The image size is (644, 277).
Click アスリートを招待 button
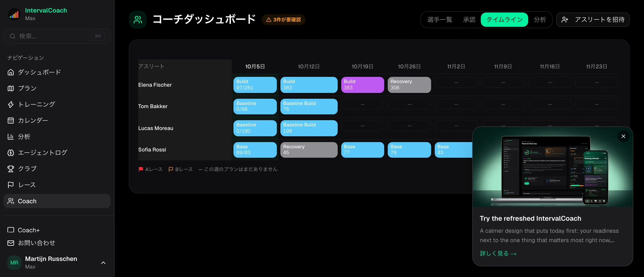click(593, 19)
